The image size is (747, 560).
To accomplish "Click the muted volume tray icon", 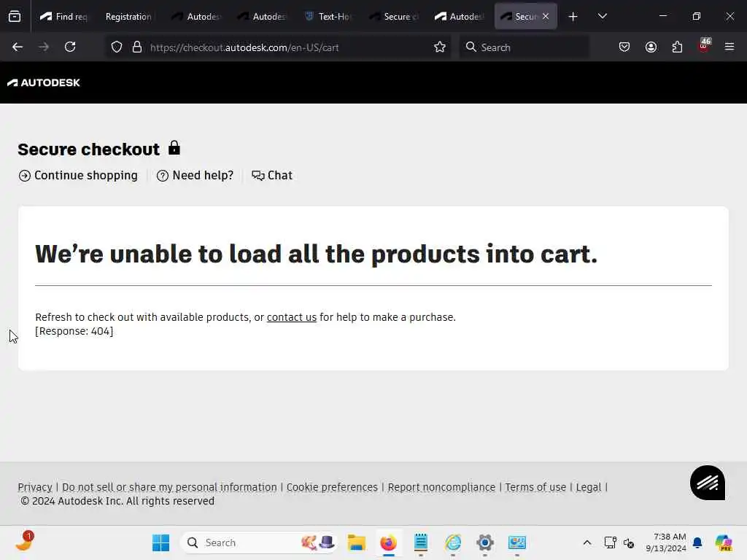I will [629, 542].
